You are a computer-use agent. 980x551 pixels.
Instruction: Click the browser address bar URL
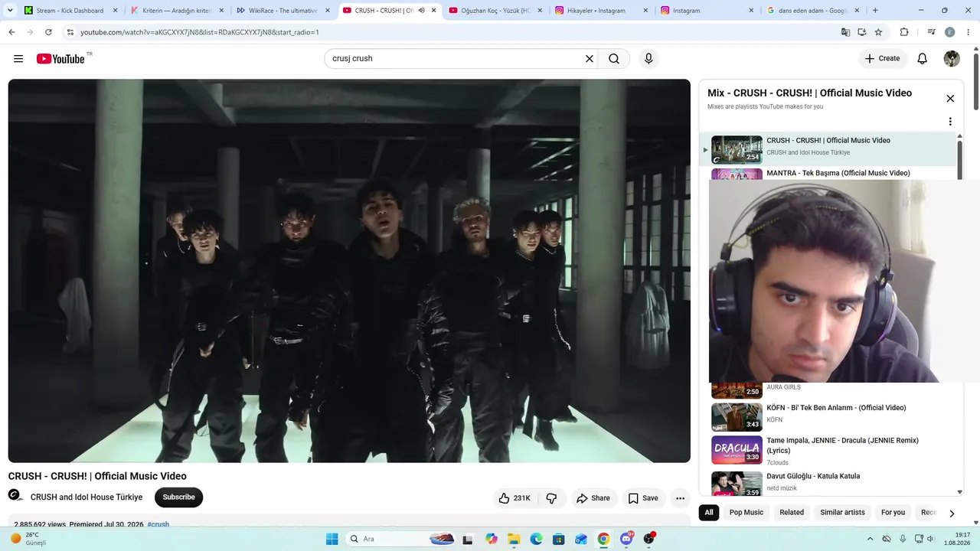199,32
